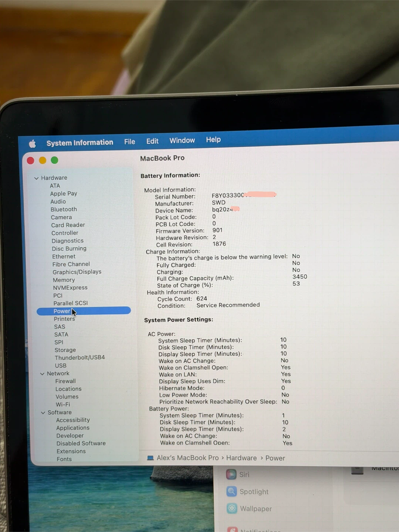Screen dimensions: 399x532
Task: Collapse the Hardware section chevron
Action: (36, 178)
